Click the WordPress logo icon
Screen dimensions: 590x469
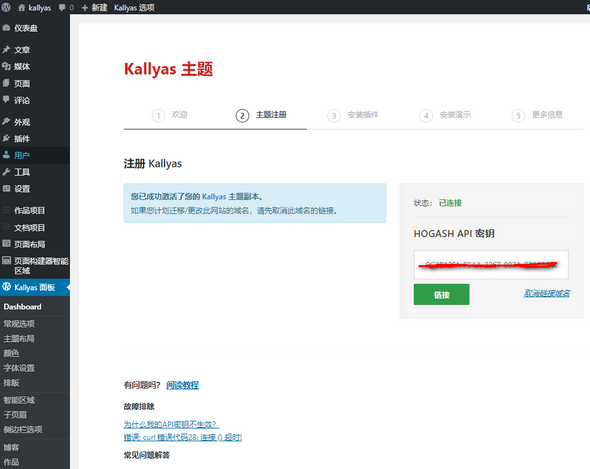point(6,7)
